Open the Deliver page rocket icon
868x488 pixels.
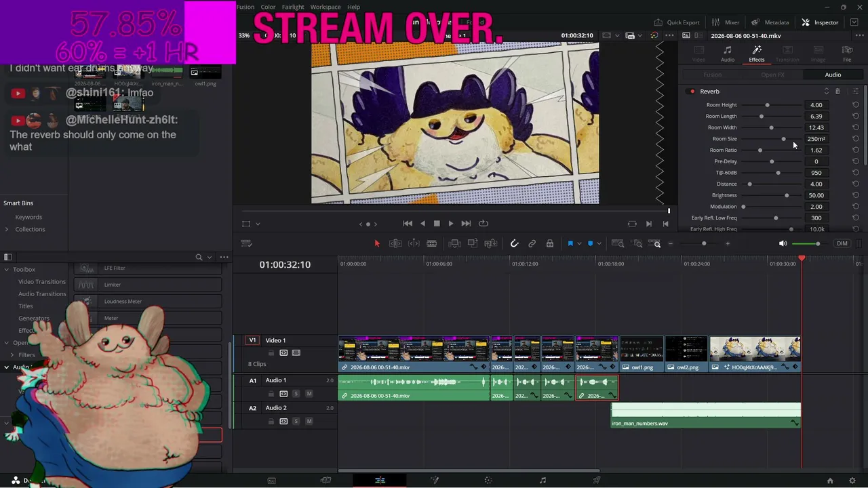click(x=597, y=481)
